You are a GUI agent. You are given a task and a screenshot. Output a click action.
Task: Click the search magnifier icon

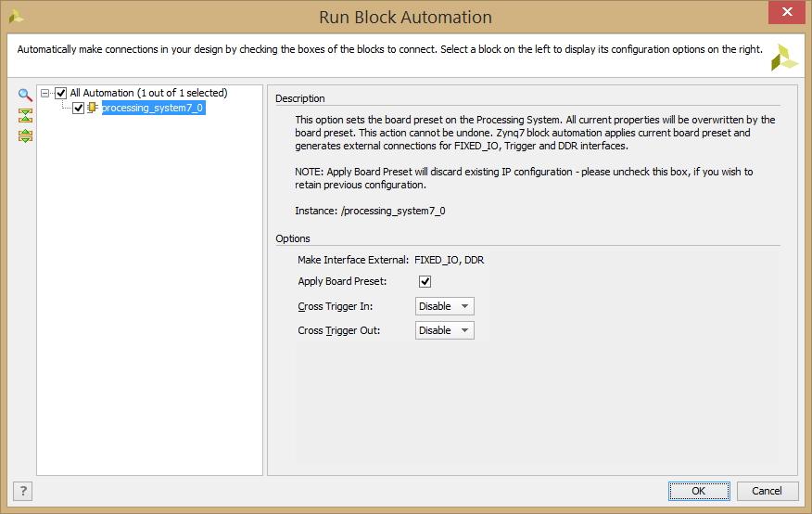pos(25,95)
